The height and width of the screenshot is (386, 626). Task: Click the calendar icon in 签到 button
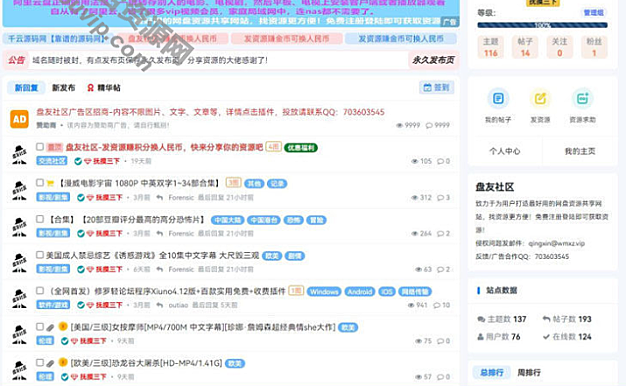pyautogui.click(x=427, y=87)
